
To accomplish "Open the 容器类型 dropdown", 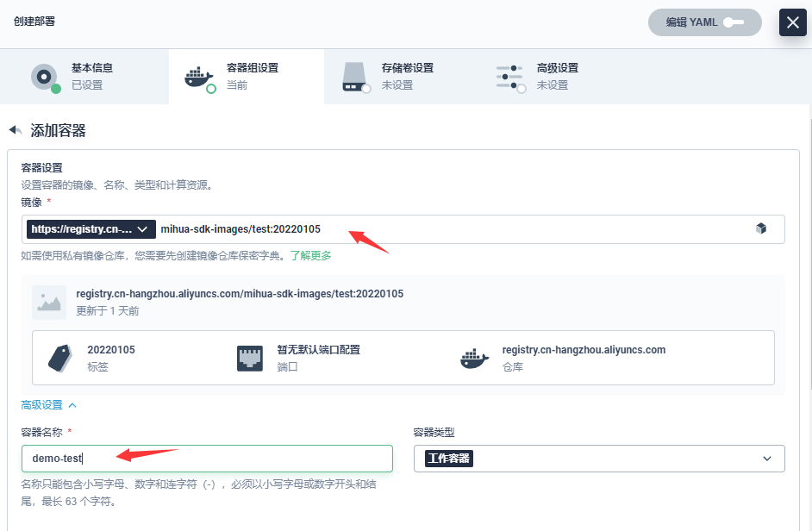I will point(599,459).
